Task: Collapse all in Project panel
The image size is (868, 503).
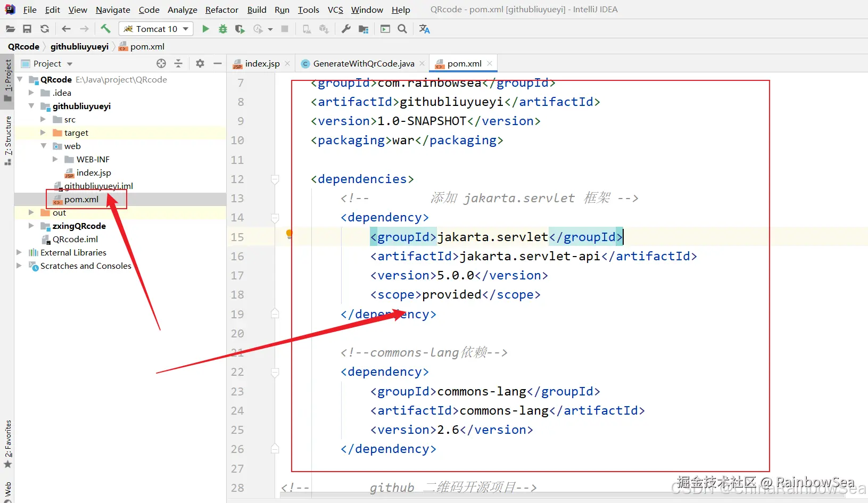Action: pyautogui.click(x=178, y=63)
